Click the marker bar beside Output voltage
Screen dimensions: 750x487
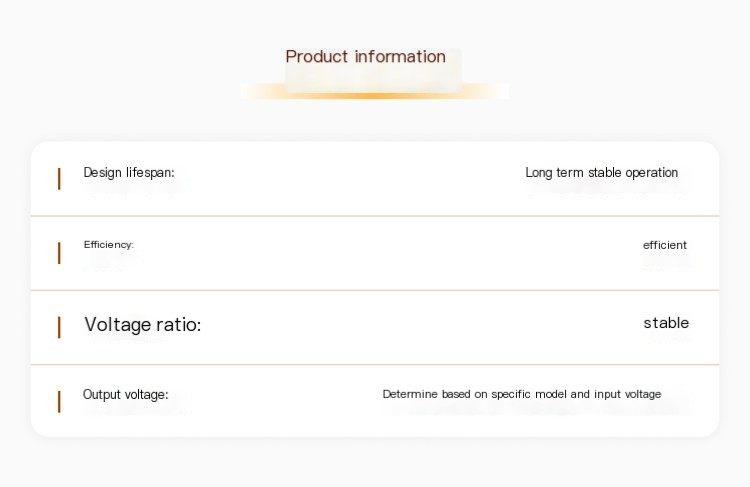click(x=59, y=401)
